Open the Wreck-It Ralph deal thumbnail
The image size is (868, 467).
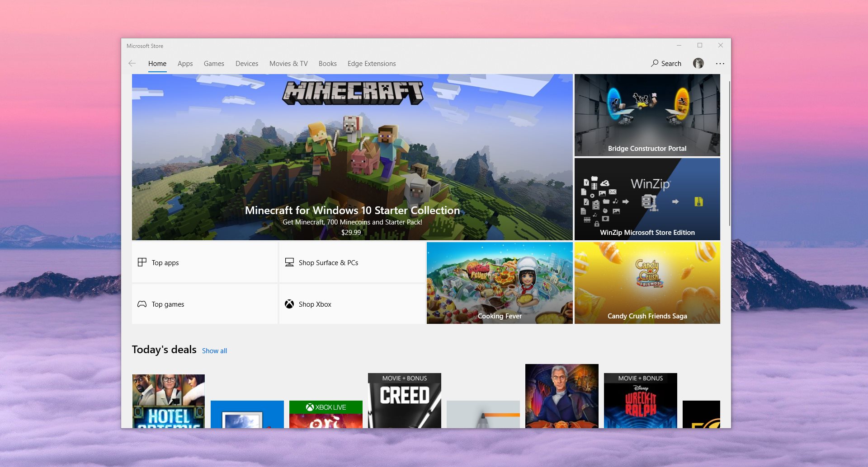click(x=641, y=401)
